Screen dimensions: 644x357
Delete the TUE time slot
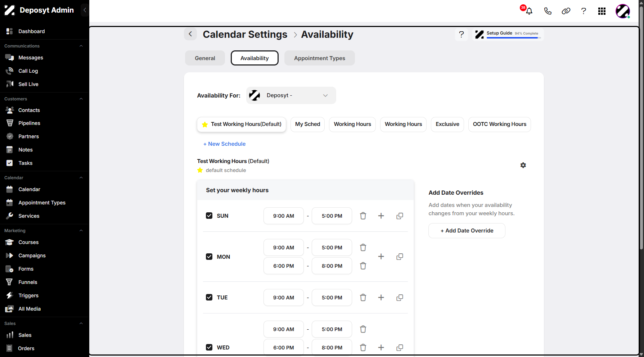(363, 298)
